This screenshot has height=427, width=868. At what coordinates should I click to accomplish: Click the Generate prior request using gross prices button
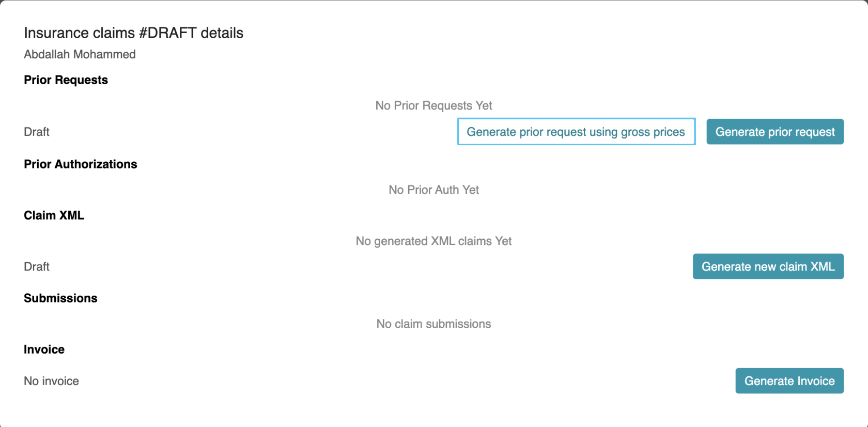[576, 132]
